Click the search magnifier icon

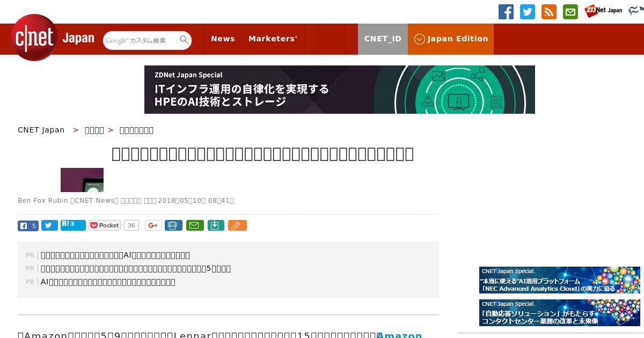click(x=184, y=40)
